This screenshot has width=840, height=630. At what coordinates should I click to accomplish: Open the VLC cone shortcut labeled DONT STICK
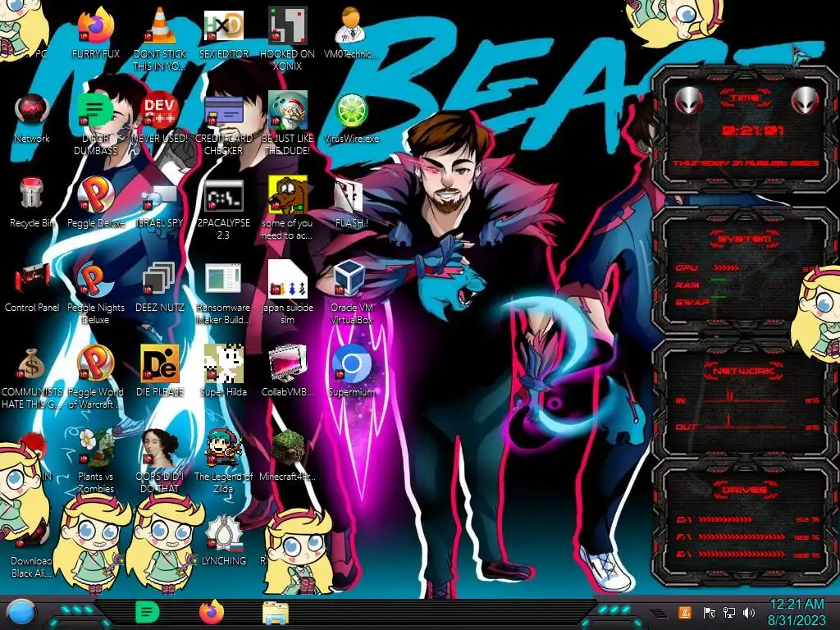pyautogui.click(x=160, y=27)
